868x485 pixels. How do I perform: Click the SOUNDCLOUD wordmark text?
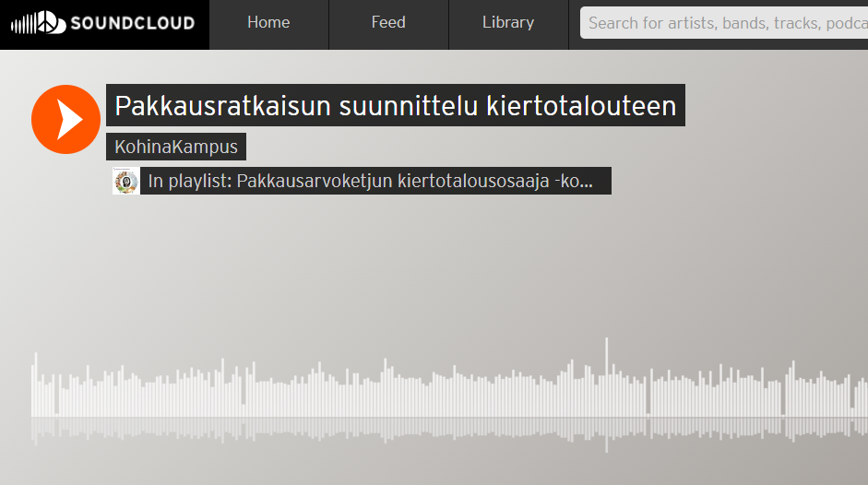(132, 23)
